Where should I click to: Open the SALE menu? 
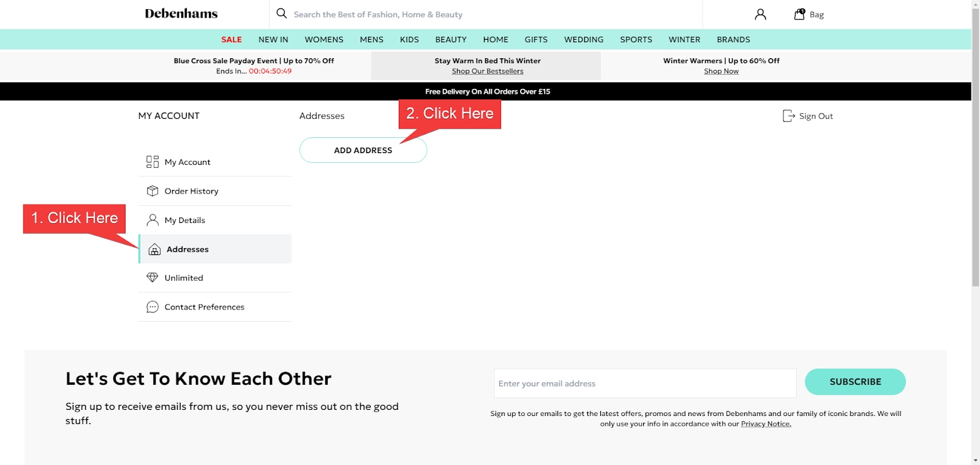click(x=232, y=39)
